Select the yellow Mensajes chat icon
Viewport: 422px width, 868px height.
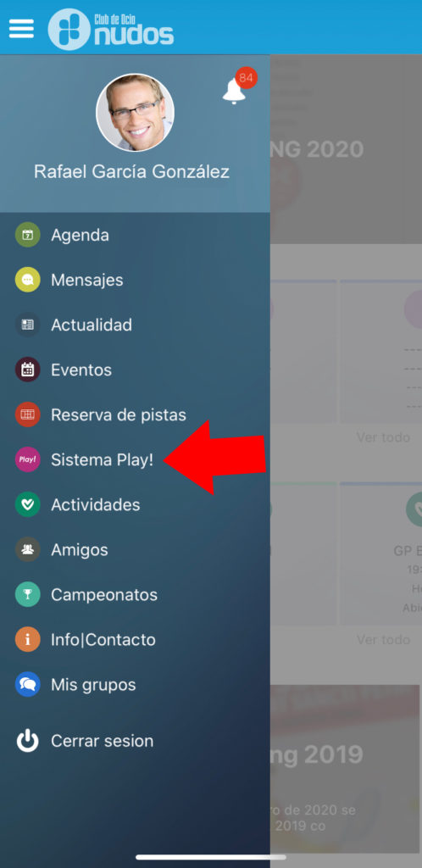click(27, 280)
